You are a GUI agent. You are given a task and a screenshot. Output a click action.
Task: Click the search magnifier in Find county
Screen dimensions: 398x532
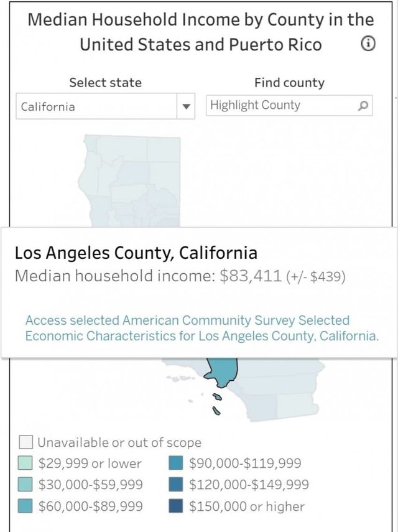coord(364,106)
